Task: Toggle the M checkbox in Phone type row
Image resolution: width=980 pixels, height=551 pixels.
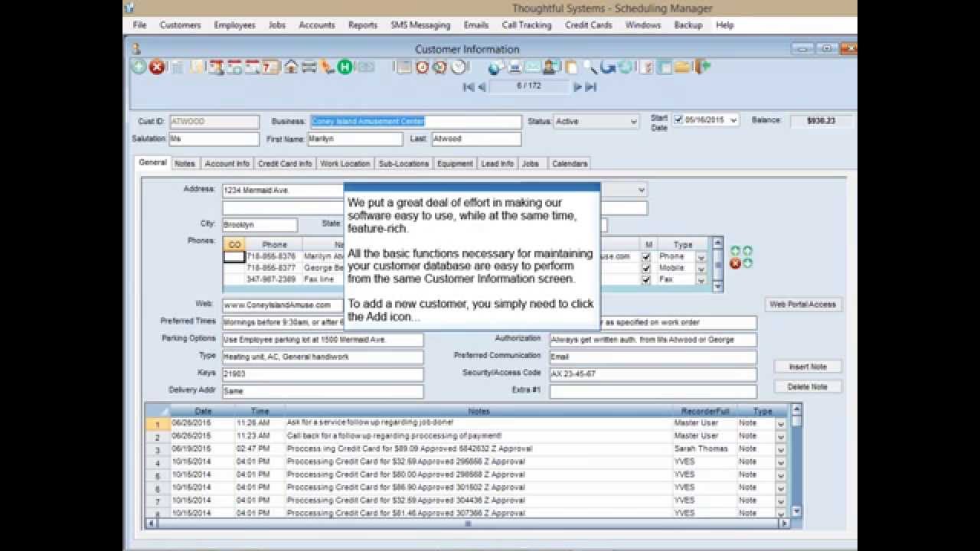Action: 646,256
